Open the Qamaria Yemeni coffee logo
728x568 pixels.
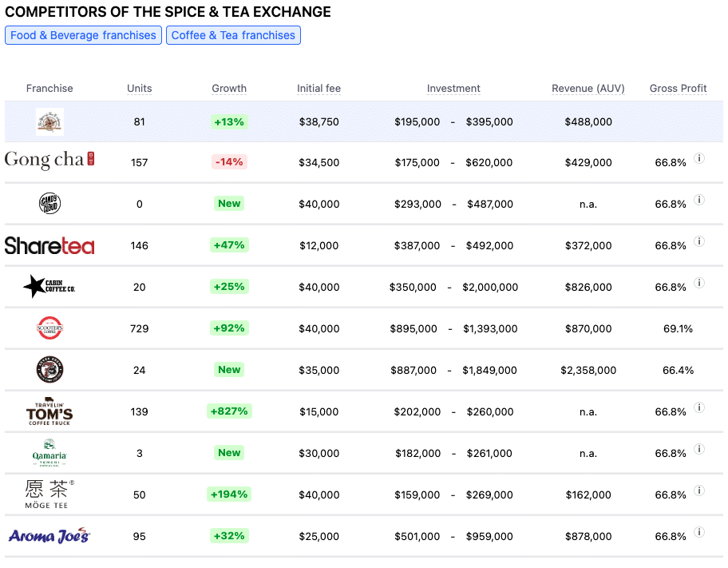[x=49, y=452]
